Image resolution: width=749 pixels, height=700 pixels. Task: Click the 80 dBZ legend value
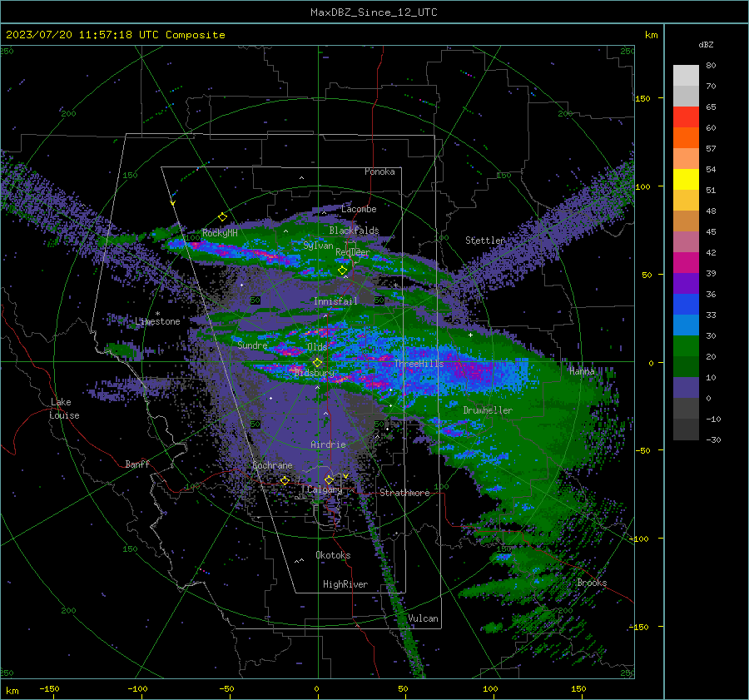(x=711, y=66)
